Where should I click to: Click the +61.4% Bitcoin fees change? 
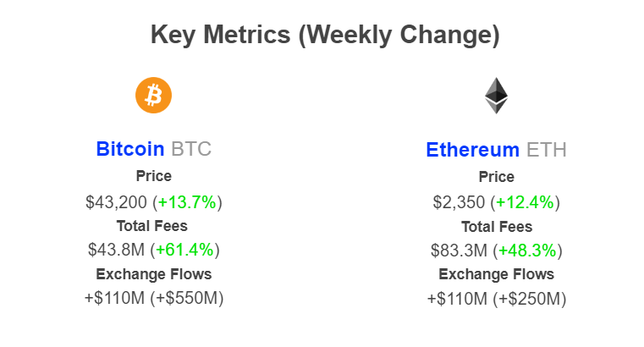click(184, 250)
